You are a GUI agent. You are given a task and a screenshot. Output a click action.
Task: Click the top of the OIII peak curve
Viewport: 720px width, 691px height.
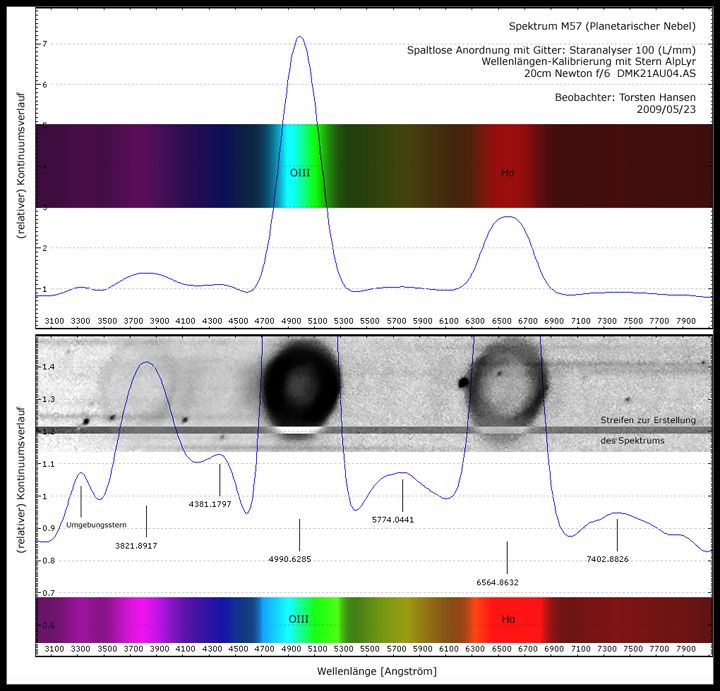point(300,37)
